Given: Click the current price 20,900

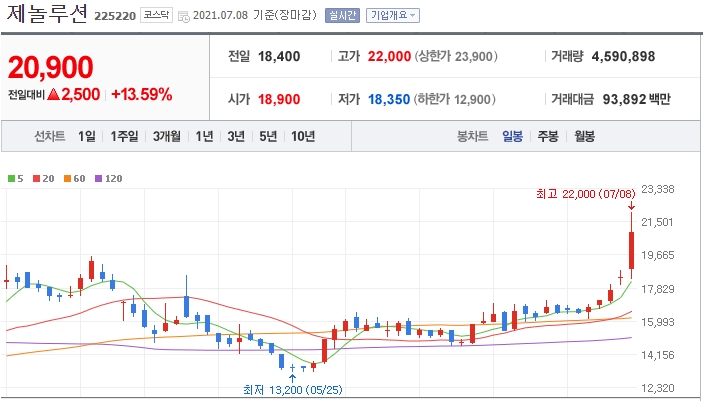Looking at the screenshot, I should [50, 67].
